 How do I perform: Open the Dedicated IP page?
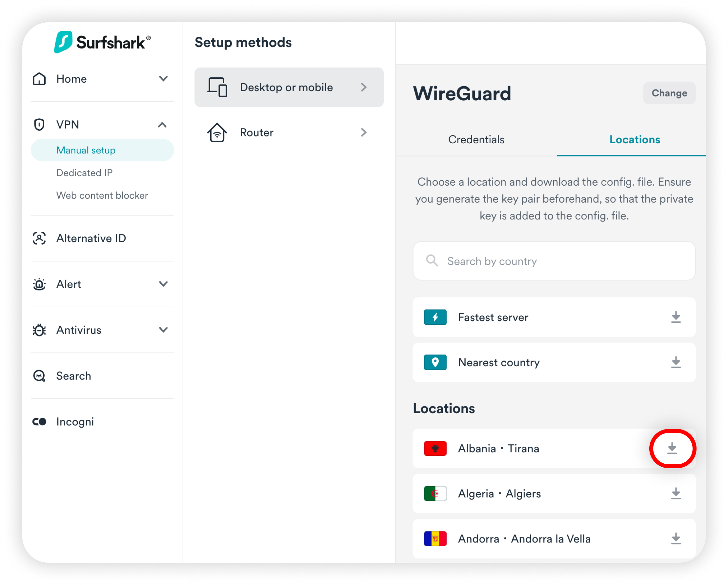point(84,173)
